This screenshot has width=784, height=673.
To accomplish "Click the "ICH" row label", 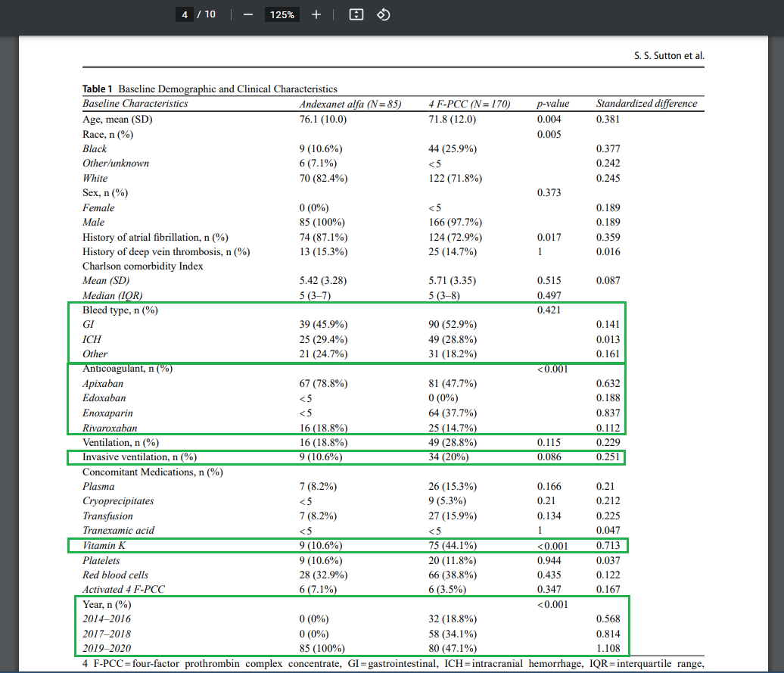I will (x=92, y=339).
